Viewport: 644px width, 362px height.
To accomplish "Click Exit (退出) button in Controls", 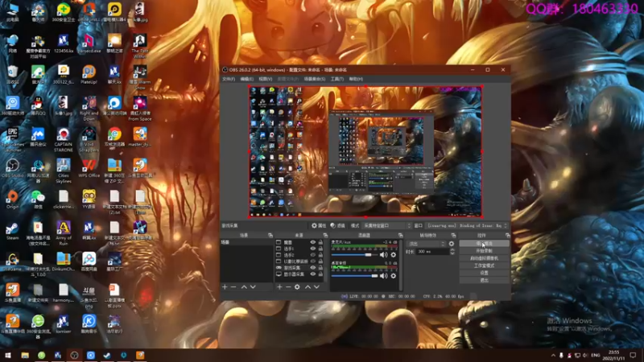I will pos(485,280).
